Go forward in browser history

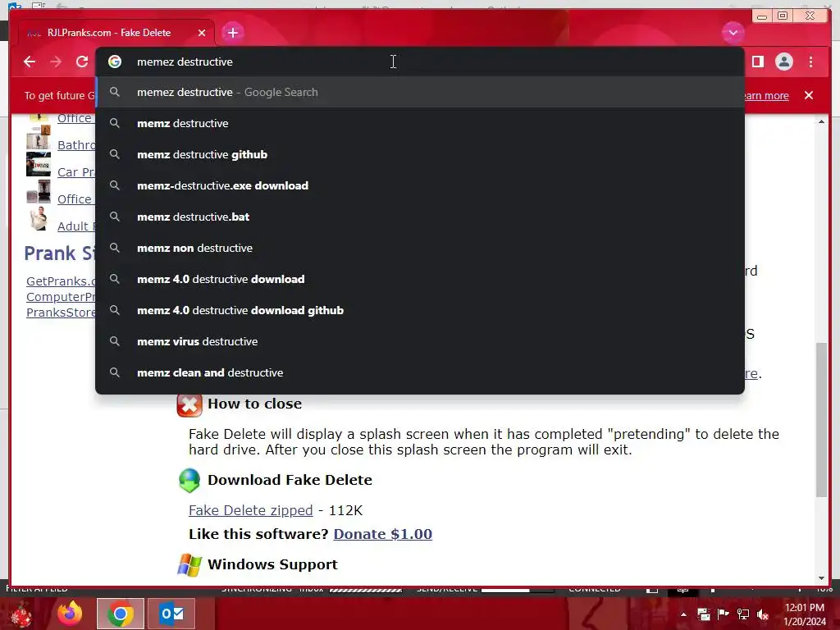pyautogui.click(x=56, y=62)
